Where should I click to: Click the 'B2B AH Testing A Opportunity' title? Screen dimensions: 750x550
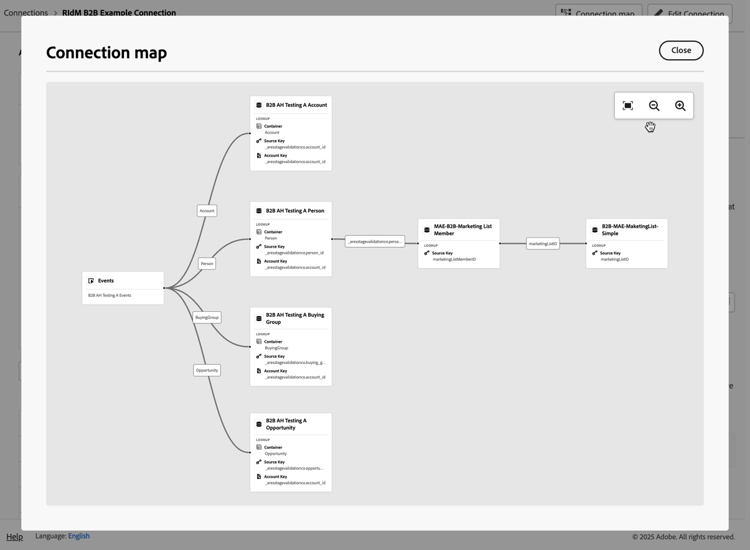click(x=287, y=424)
